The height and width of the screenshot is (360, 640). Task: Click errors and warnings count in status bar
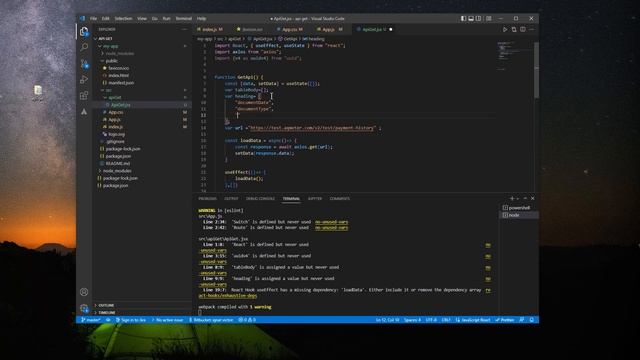(247, 320)
